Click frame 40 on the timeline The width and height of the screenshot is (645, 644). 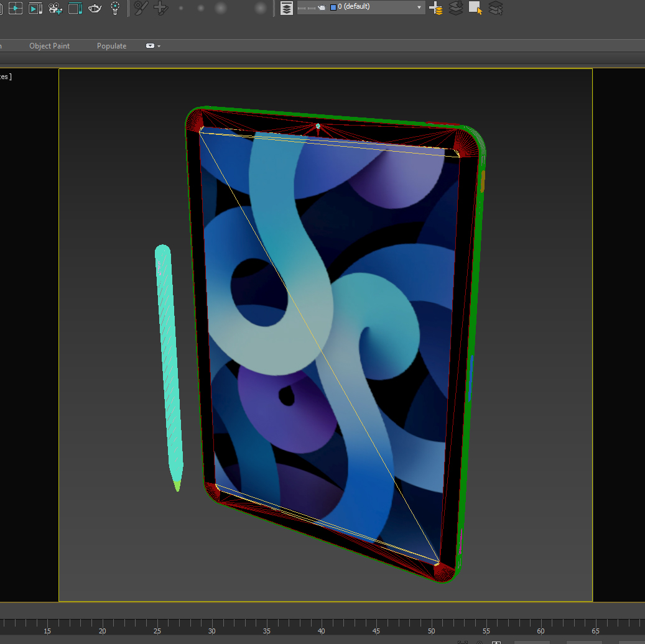tap(321, 624)
